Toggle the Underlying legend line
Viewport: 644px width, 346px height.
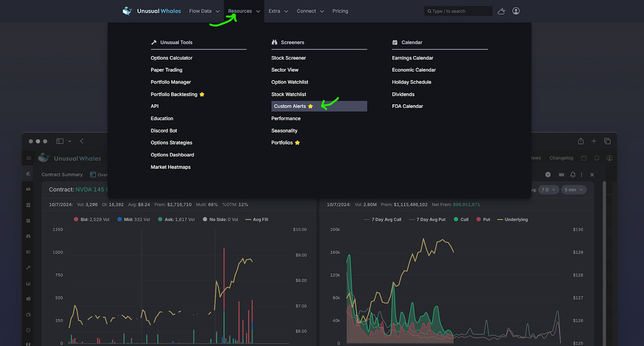tap(513, 219)
